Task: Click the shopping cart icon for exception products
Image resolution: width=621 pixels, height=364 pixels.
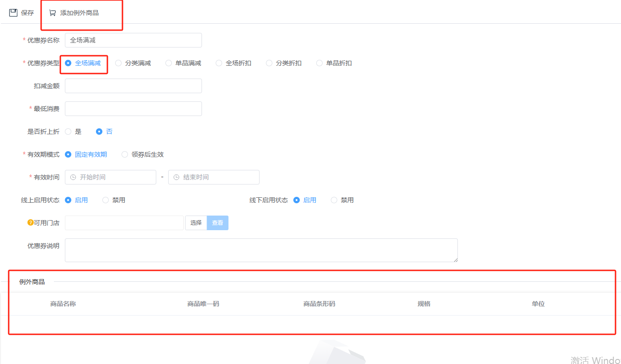Action: coord(53,13)
